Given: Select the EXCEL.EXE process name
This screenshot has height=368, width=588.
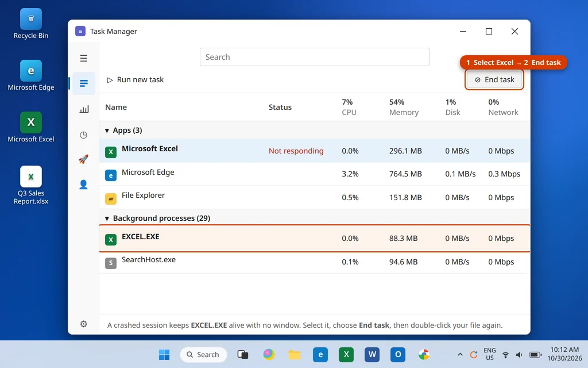Looking at the screenshot, I should click(x=141, y=236).
